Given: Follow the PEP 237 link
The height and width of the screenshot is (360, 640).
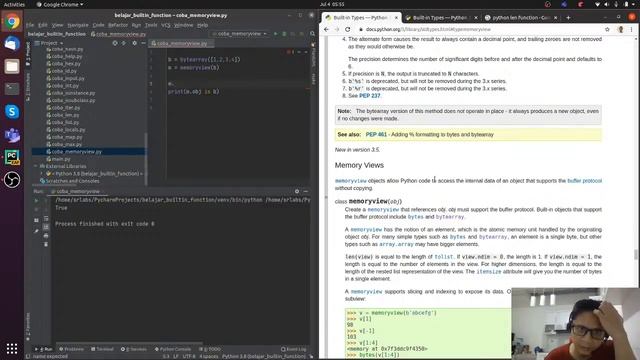Looking at the screenshot, I should point(370,96).
